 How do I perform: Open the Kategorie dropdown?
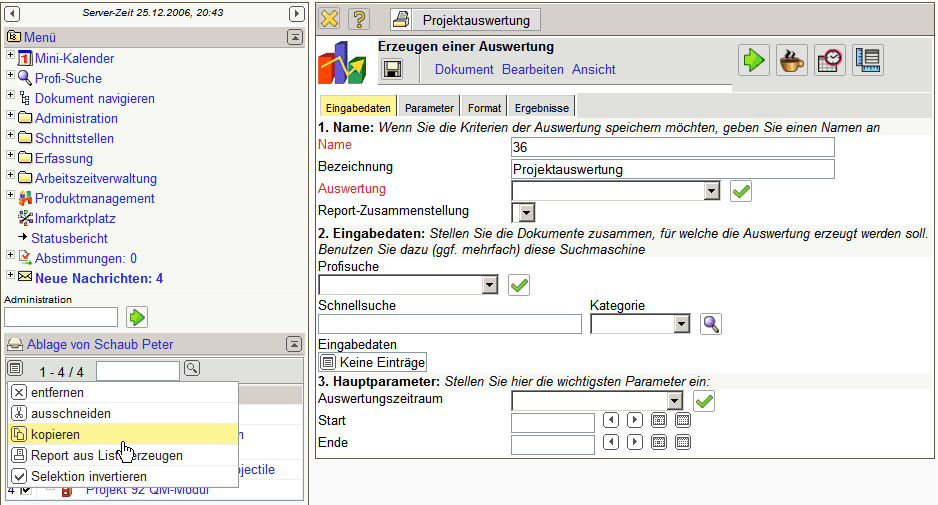681,324
